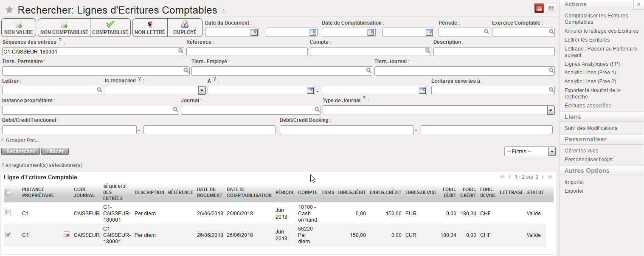Viewport: 644px width, 256px height.
Task: Toggle the Comptabilisé filter
Action: pos(110,28)
